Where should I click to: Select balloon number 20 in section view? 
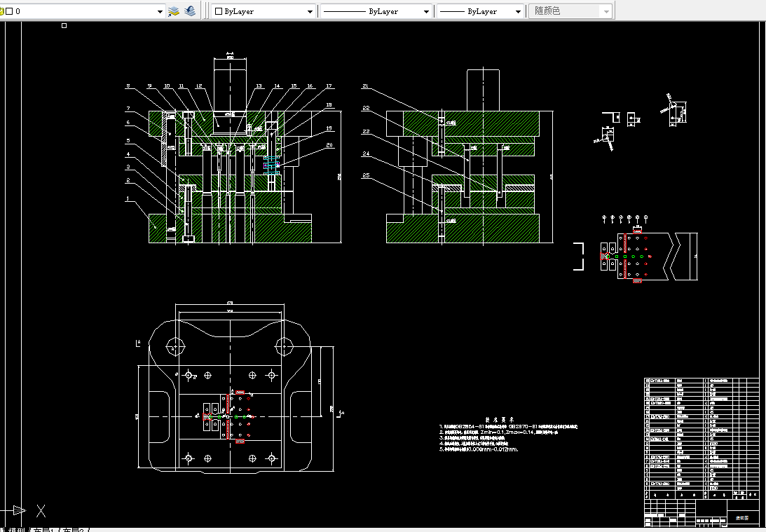pos(329,145)
